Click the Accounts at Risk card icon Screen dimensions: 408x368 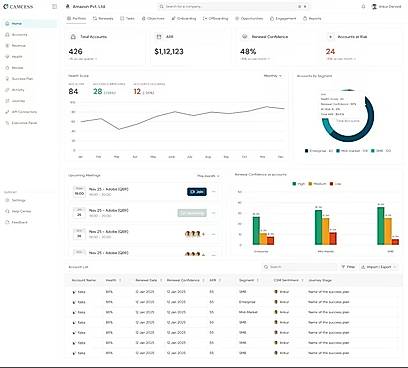pos(330,37)
